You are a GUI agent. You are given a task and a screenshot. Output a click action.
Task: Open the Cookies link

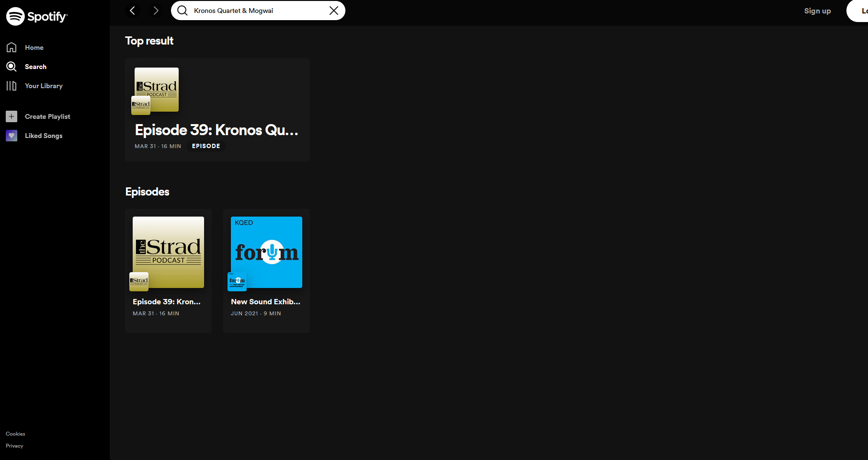15,434
